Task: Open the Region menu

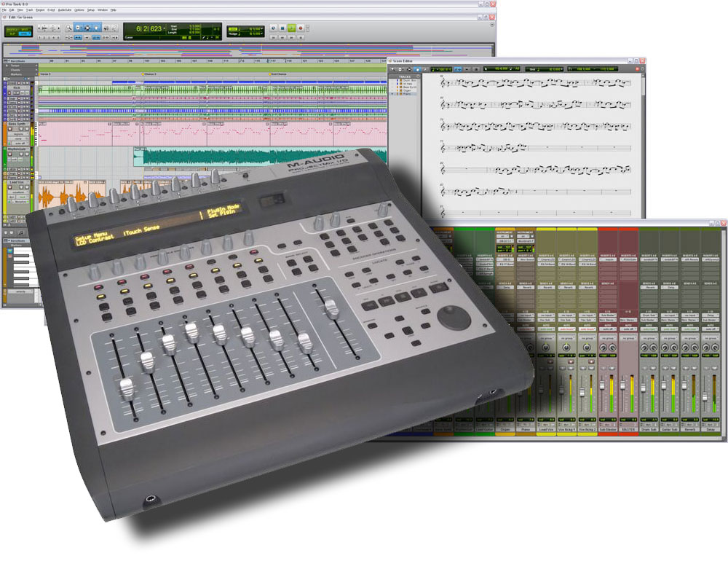Action: click(40, 9)
